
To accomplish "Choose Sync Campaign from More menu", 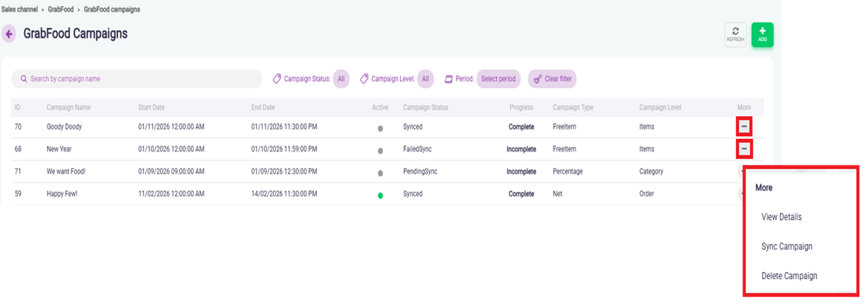I will (786, 247).
